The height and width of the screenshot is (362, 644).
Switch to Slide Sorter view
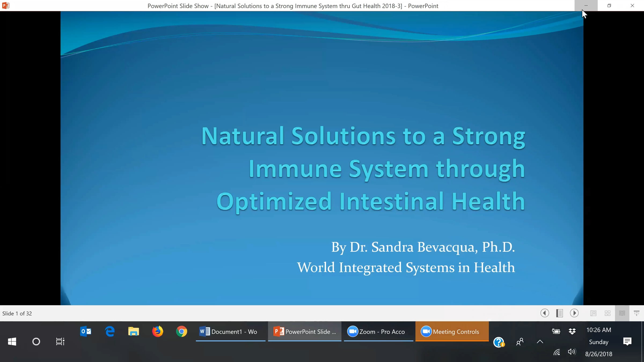(608, 313)
